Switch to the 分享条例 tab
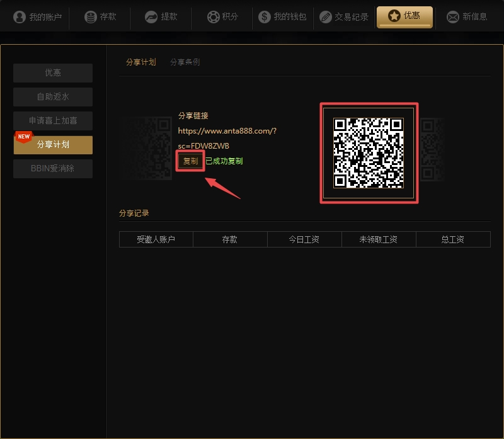 tap(185, 62)
